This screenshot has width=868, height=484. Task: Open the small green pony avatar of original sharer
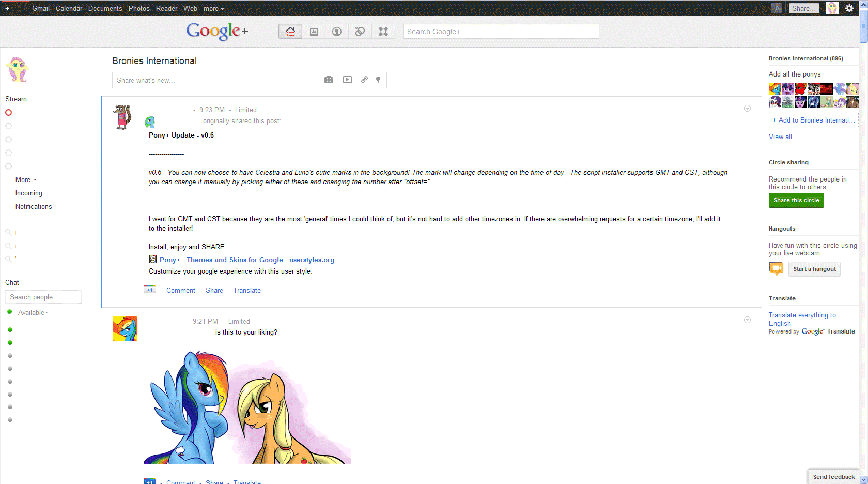[150, 122]
